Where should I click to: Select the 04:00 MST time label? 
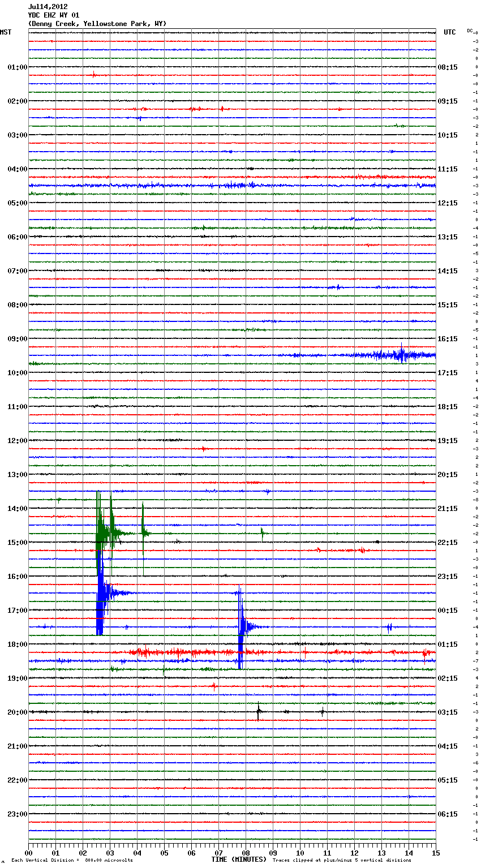tap(18, 169)
